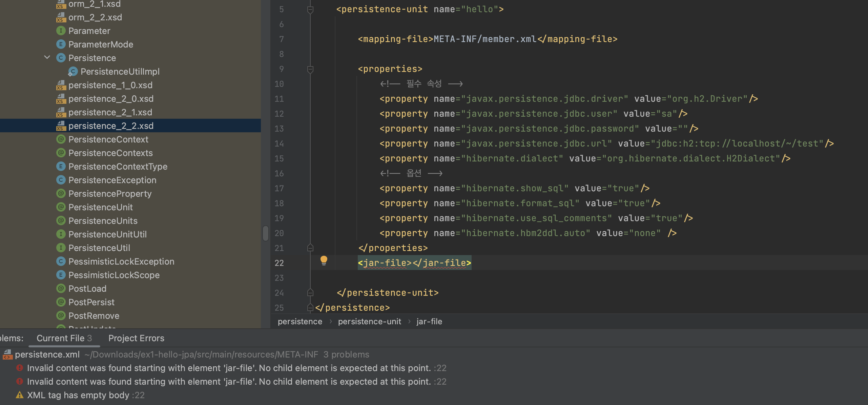Image resolution: width=868 pixels, height=405 pixels.
Task: Open the Project Errors tab
Action: point(136,338)
